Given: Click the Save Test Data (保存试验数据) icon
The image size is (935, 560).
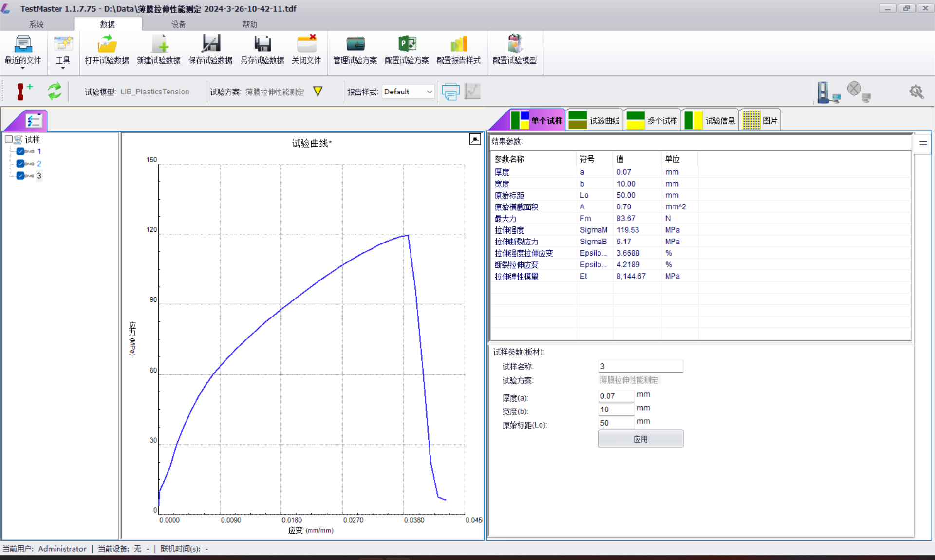Looking at the screenshot, I should point(210,44).
